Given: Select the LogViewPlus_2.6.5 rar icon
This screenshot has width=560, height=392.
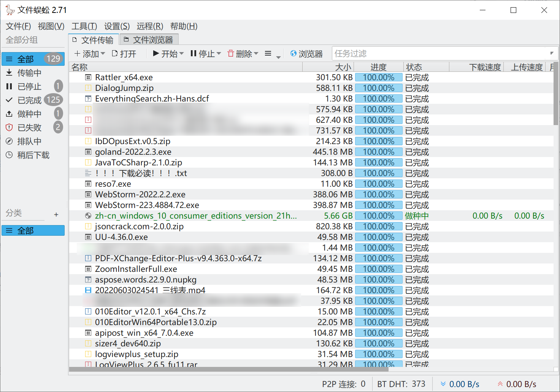Looking at the screenshot, I should (x=88, y=364).
